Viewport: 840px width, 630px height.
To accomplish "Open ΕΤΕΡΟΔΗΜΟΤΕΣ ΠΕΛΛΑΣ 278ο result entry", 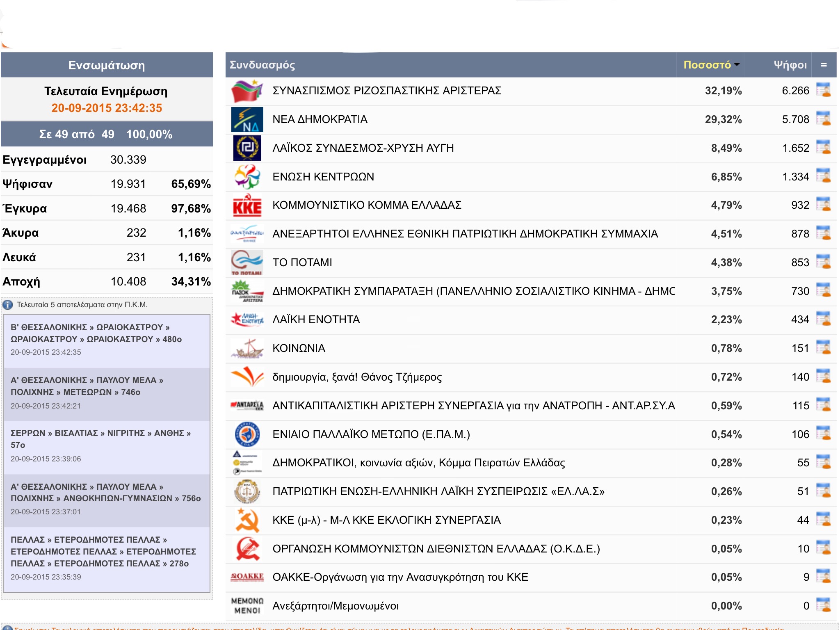I will tap(107, 559).
